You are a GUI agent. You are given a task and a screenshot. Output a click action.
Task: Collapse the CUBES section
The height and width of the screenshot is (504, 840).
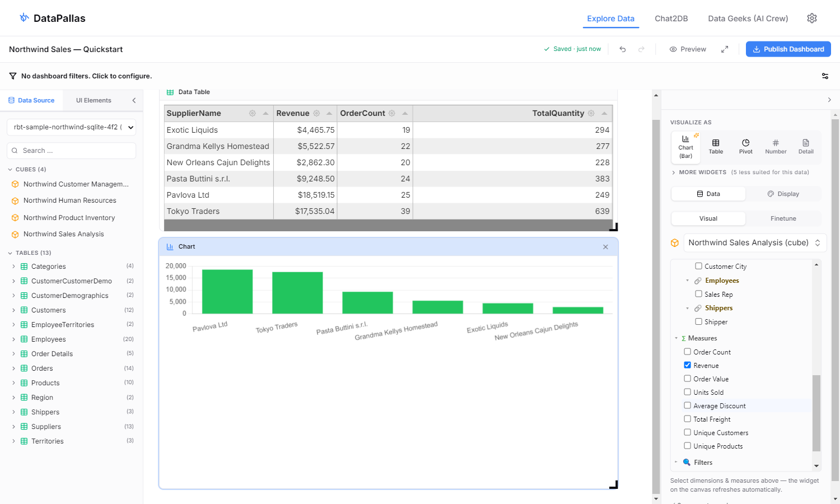point(10,169)
